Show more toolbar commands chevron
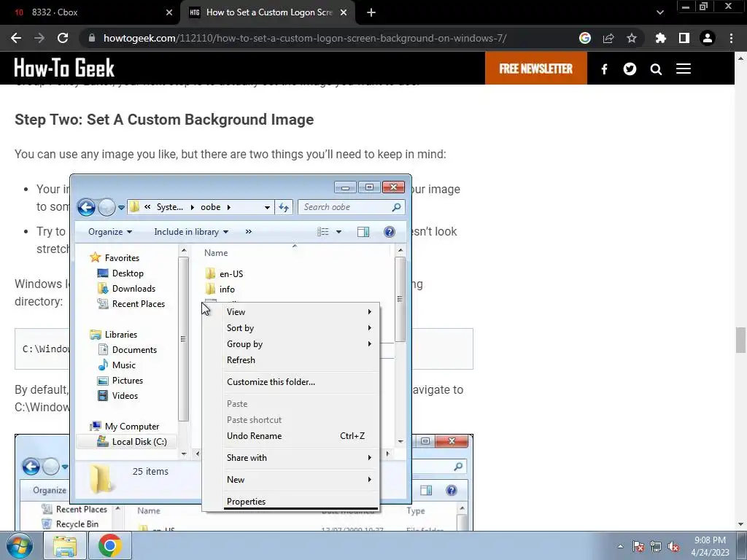Viewport: 747px width, 560px height. click(x=248, y=232)
